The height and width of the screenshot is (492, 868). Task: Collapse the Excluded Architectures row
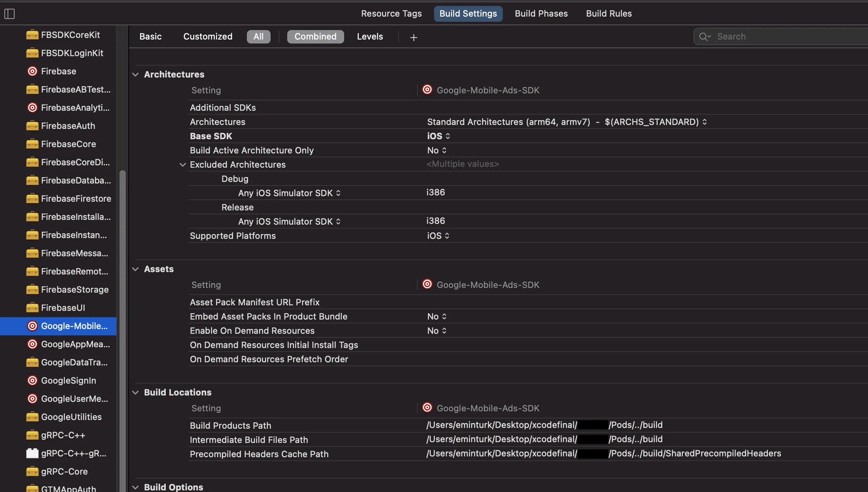(182, 165)
